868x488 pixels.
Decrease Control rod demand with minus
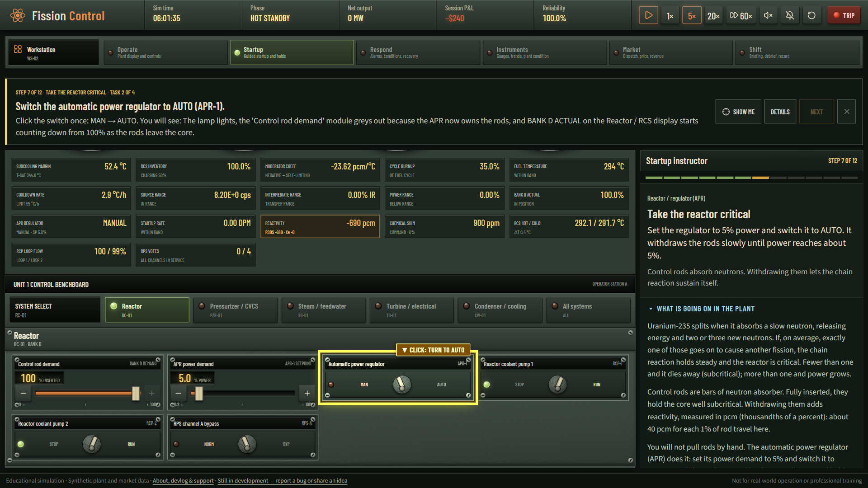23,393
